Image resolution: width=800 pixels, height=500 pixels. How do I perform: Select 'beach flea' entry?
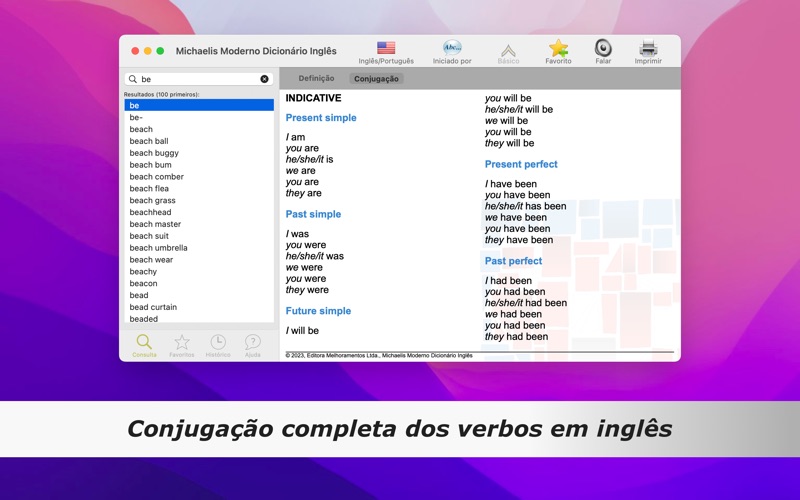pos(199,188)
